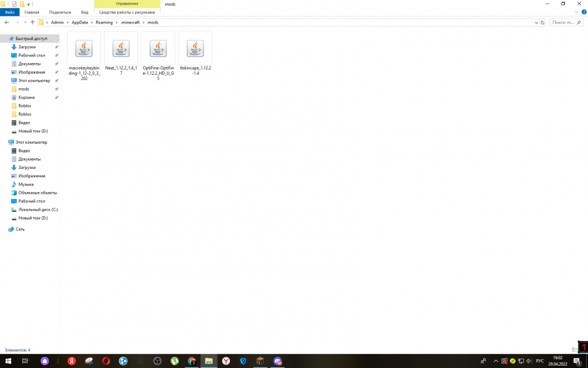Open Средства работы с рисунками tab

pyautogui.click(x=127, y=12)
